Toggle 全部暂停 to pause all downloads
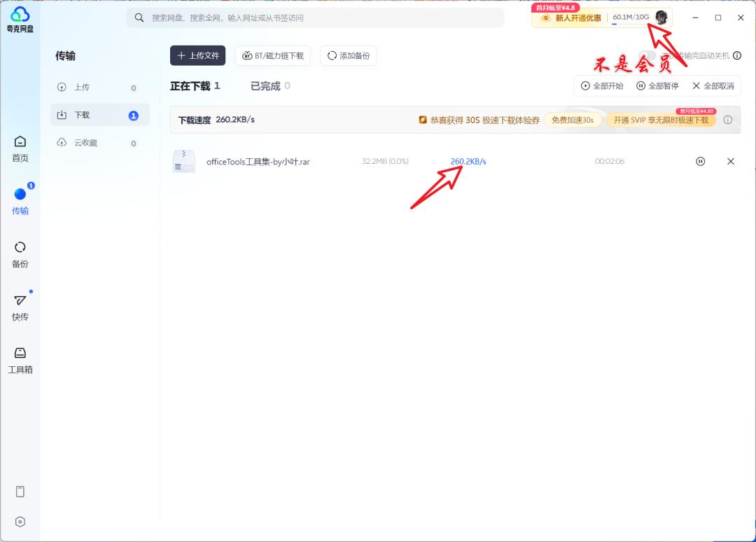 point(657,85)
